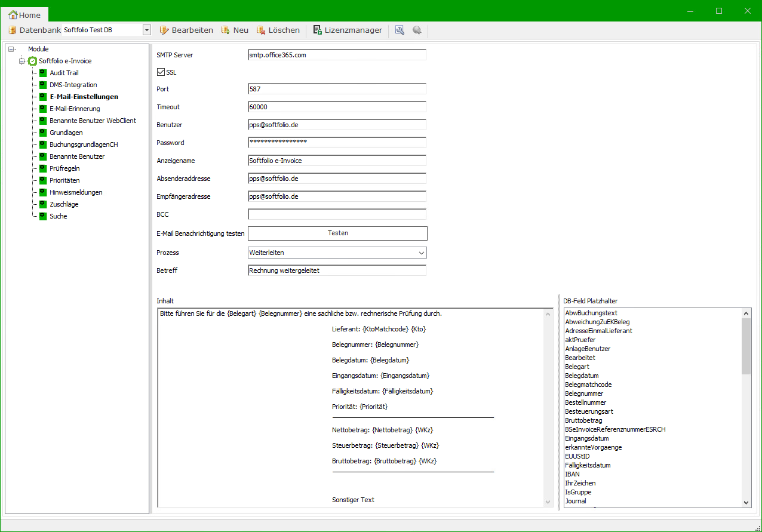
Task: Click the Löschen delete icon
Action: click(260, 30)
